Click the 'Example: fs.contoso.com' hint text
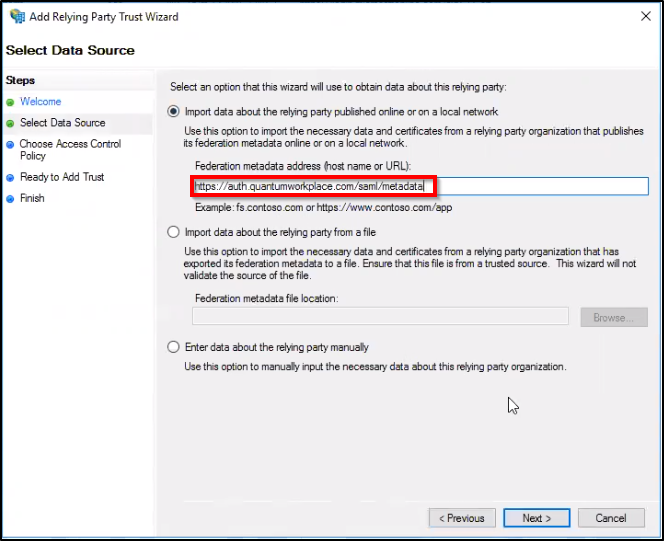Screen dimensions: 664x541 click(x=324, y=207)
